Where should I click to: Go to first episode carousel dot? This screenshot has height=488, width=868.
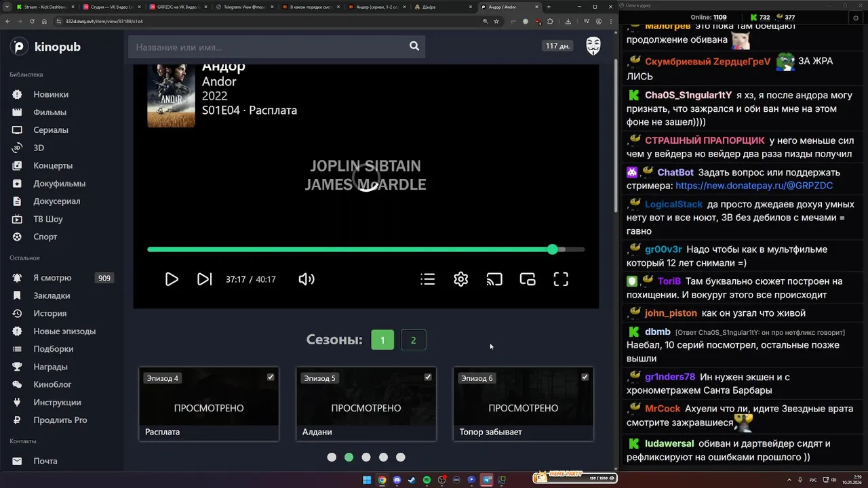pos(332,457)
